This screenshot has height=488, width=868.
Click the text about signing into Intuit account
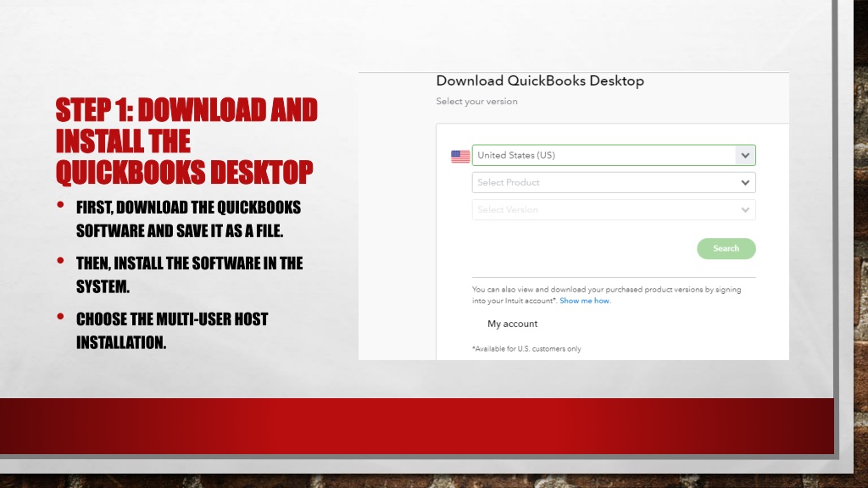click(x=606, y=295)
